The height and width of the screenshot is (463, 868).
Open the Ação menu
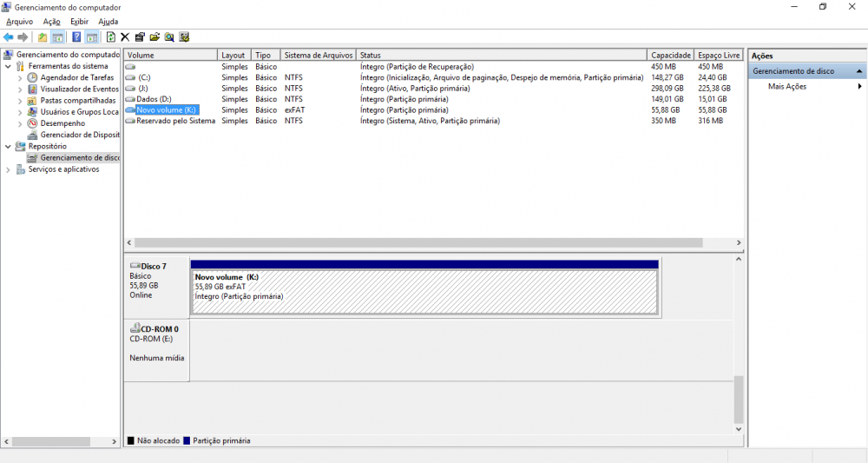(51, 22)
